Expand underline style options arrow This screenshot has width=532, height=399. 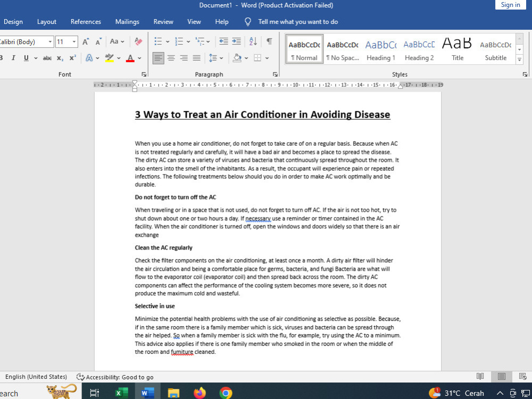36,58
